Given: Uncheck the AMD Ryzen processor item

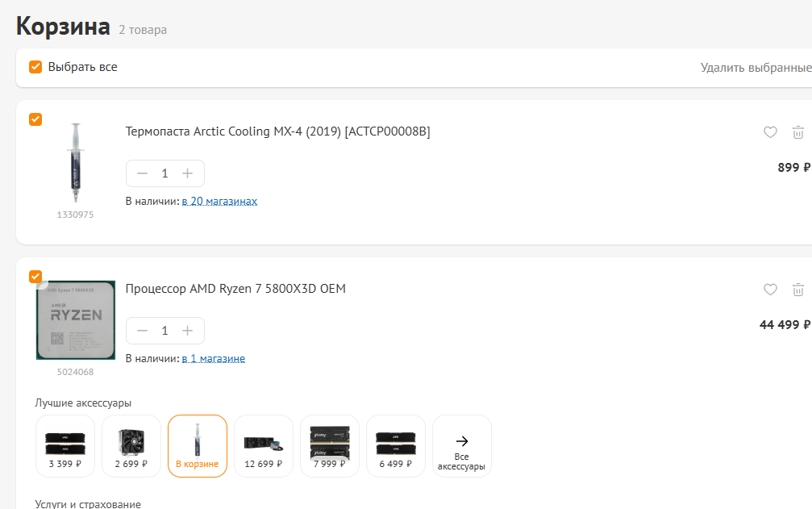Looking at the screenshot, I should click(35, 277).
